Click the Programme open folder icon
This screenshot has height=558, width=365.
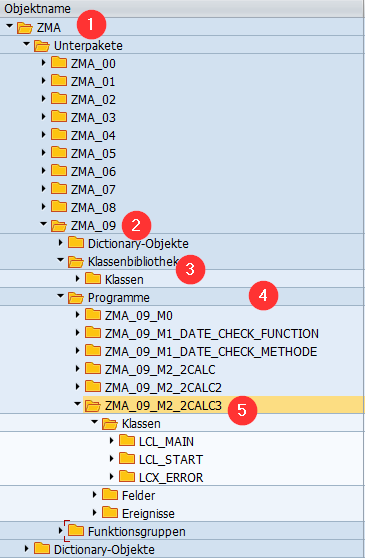tap(76, 298)
